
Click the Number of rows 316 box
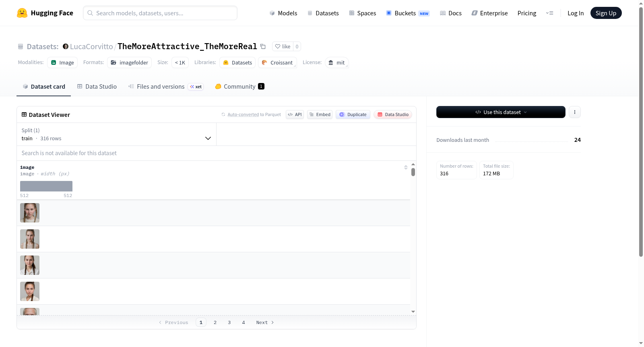pyautogui.click(x=456, y=170)
